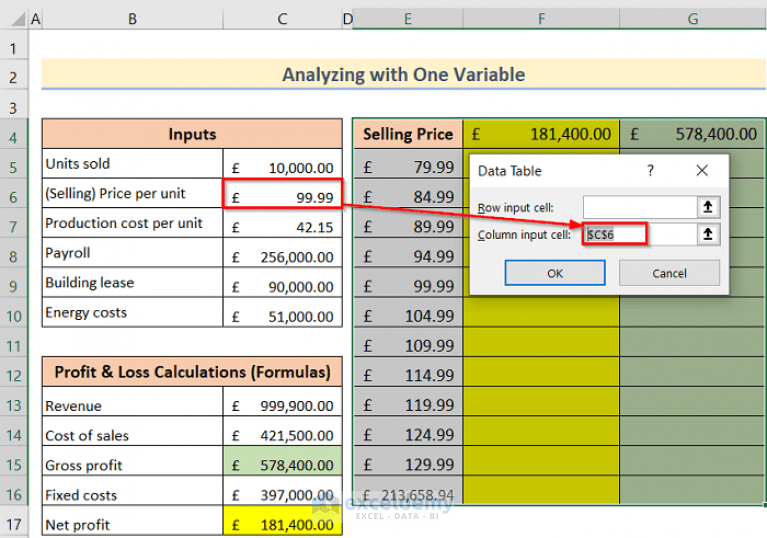Select cell F4 showing 181,400.00

(541, 134)
